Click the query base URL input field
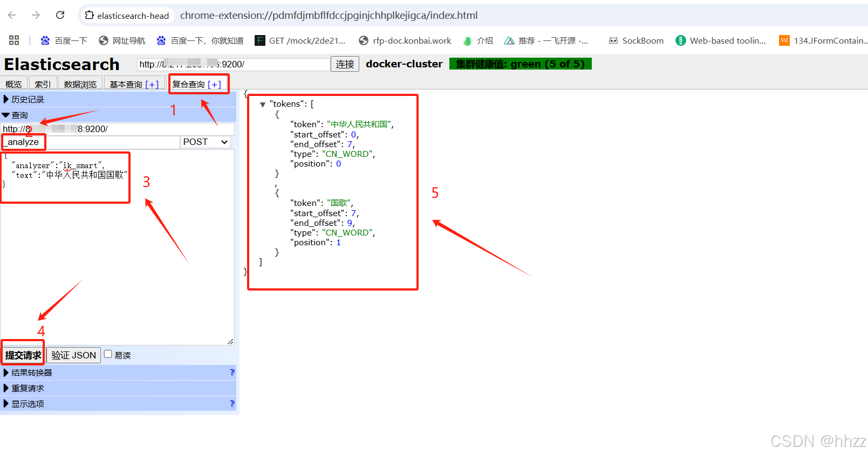This screenshot has height=456, width=868. [118, 129]
